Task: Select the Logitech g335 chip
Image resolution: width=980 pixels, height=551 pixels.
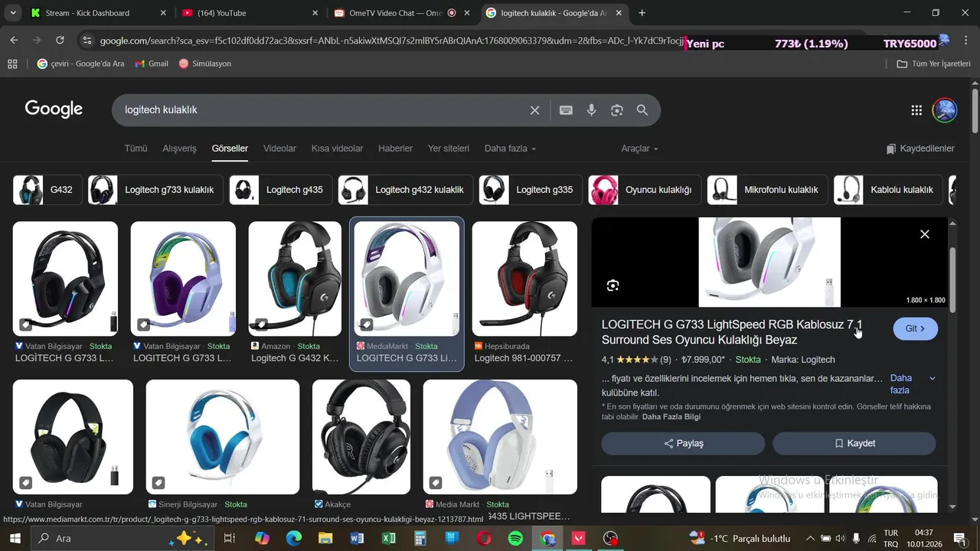Action: tap(531, 190)
